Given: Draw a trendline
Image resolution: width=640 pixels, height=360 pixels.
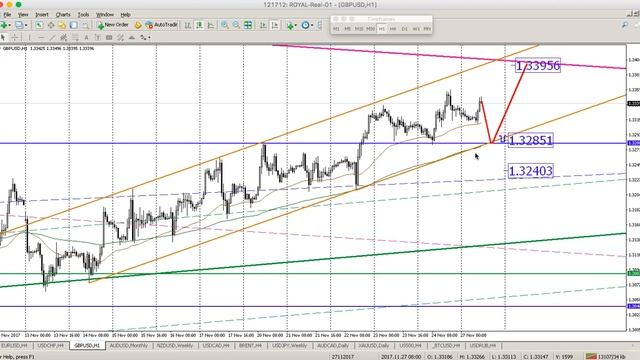Looking at the screenshot, I should [x=52, y=37].
